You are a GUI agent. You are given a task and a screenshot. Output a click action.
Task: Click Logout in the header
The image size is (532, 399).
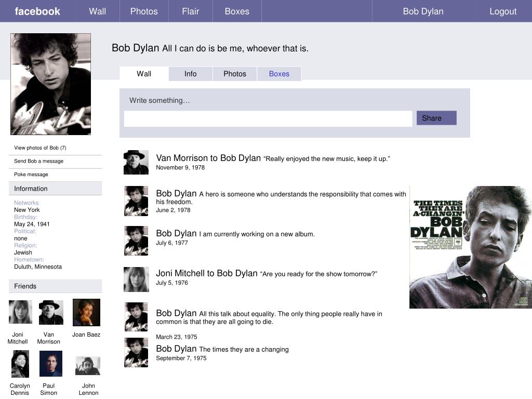pos(503,11)
